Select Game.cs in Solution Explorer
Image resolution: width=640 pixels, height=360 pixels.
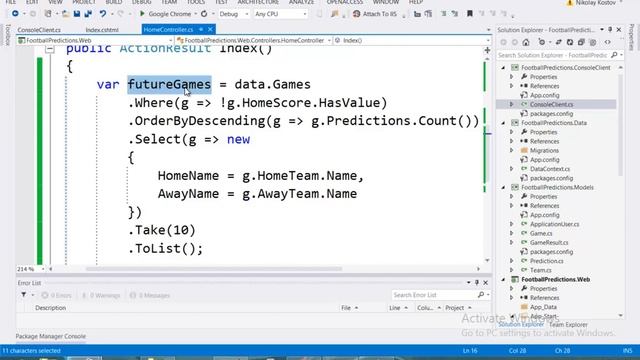(541, 233)
